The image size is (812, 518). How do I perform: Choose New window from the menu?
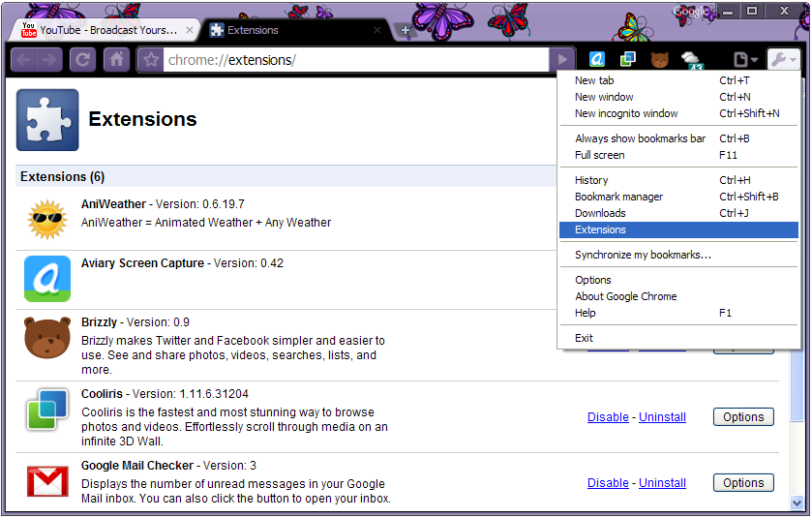[x=678, y=97]
